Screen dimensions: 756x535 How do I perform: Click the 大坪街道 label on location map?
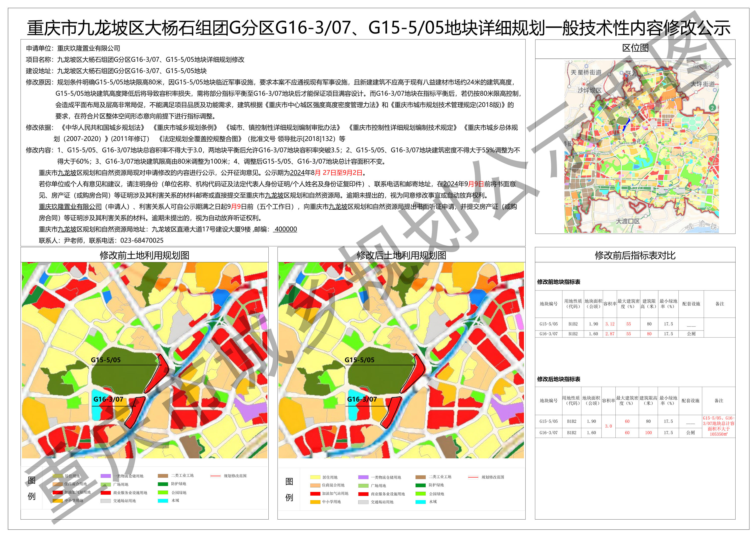[703, 84]
